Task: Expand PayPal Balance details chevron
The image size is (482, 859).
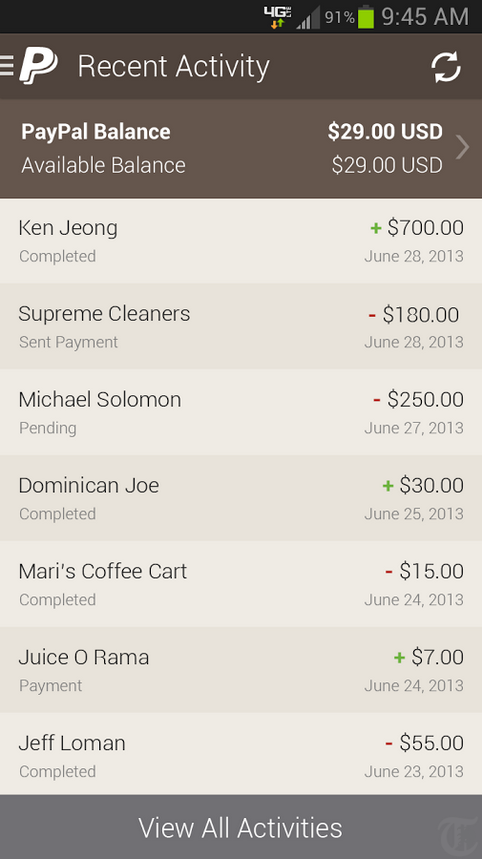Action: pyautogui.click(x=463, y=147)
